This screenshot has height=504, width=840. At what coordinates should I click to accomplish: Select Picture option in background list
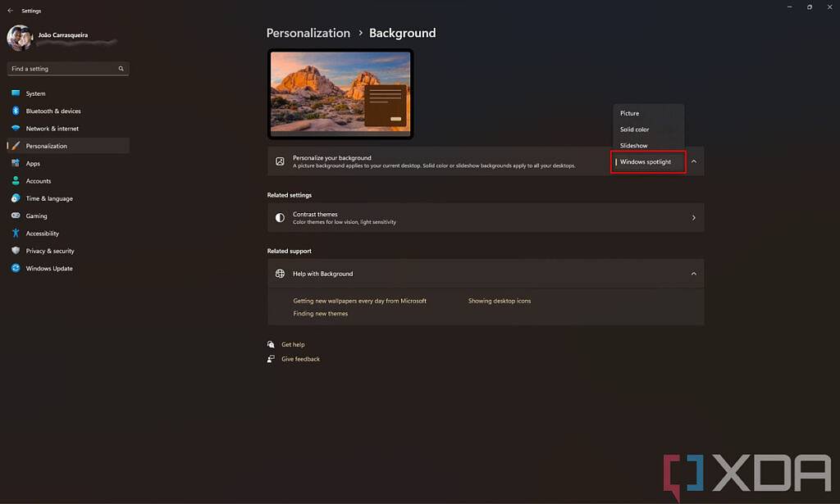tap(630, 113)
